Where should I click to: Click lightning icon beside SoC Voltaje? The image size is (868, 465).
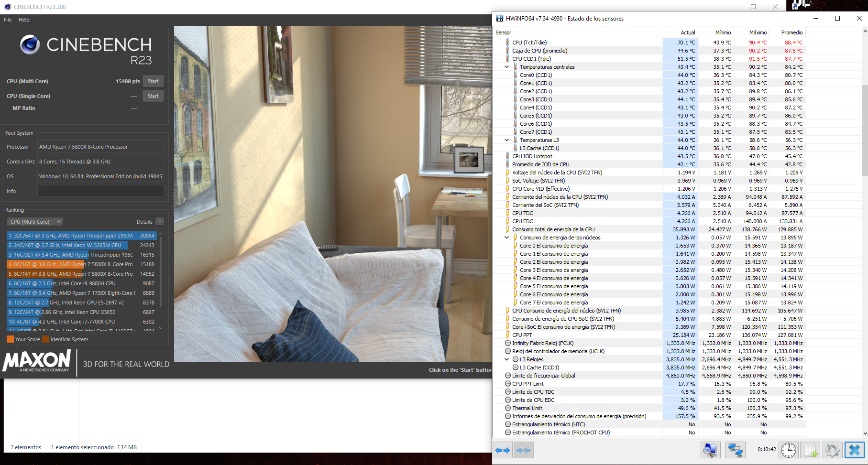pos(507,181)
